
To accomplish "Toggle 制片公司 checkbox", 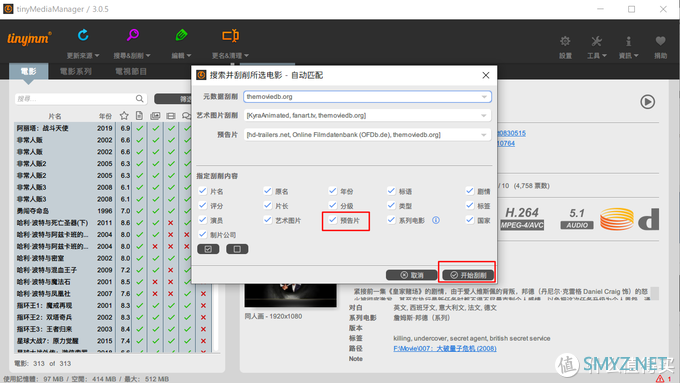I will tap(203, 235).
